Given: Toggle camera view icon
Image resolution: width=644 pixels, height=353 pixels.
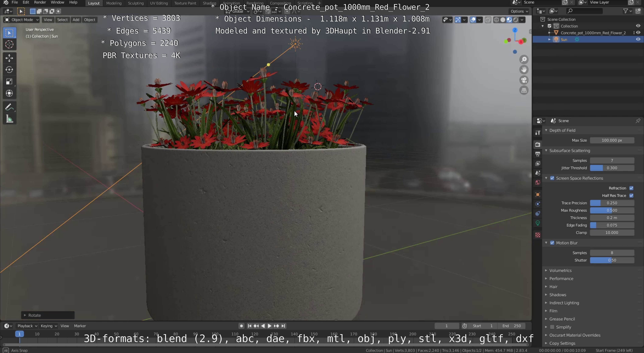Looking at the screenshot, I should tap(524, 80).
